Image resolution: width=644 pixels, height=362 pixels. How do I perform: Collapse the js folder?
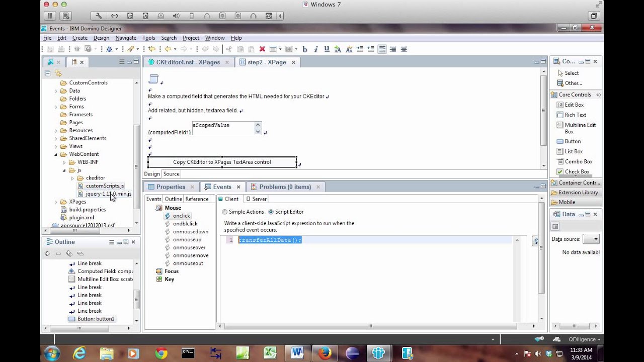pos(64,170)
